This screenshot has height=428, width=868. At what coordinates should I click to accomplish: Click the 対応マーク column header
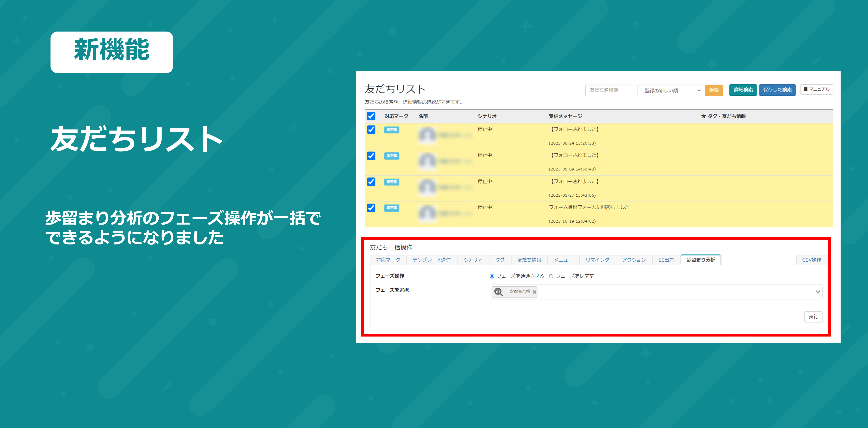point(396,116)
